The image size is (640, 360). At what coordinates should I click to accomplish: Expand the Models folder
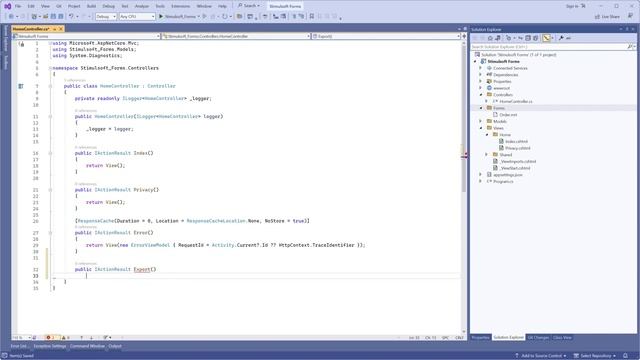pos(480,121)
